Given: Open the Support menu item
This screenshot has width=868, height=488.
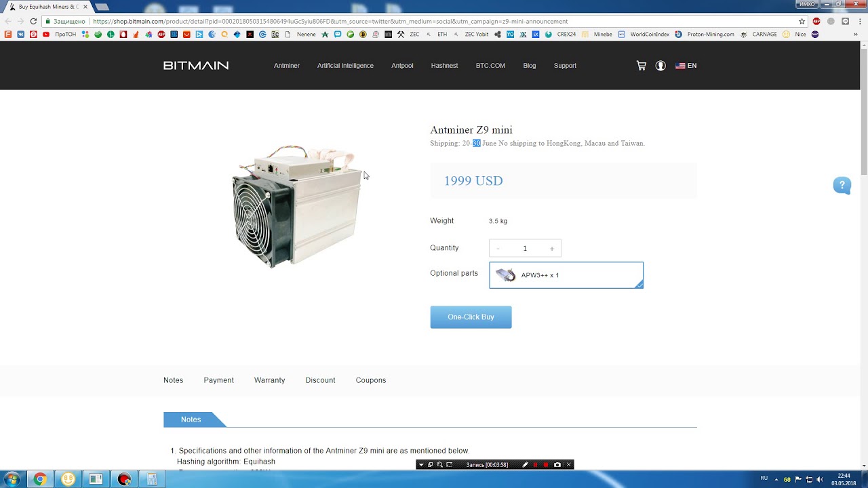Looking at the screenshot, I should coord(565,66).
